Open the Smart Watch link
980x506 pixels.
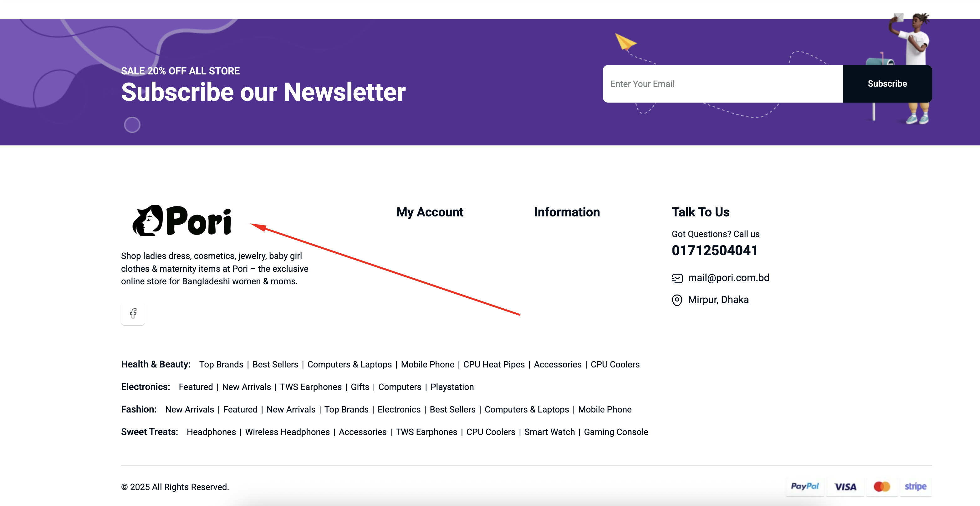[x=549, y=432]
